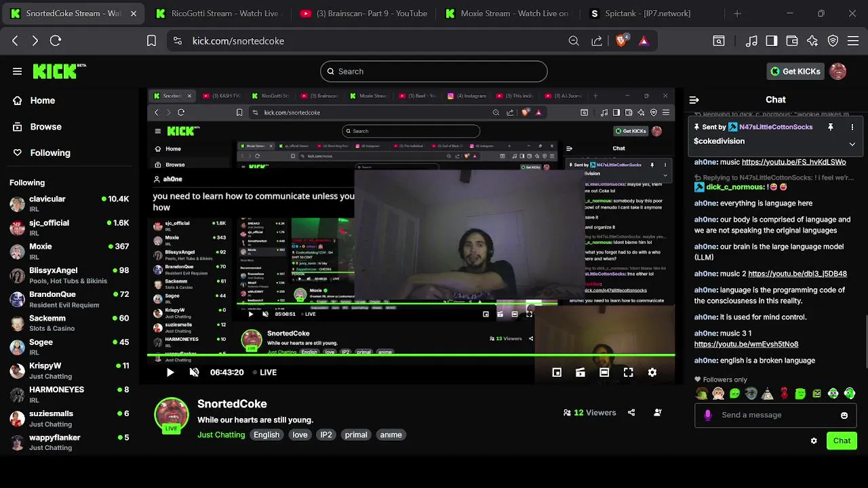Screen dimensions: 868x488
Task: Expand the pinned $cokedivision message
Action: tap(852, 144)
